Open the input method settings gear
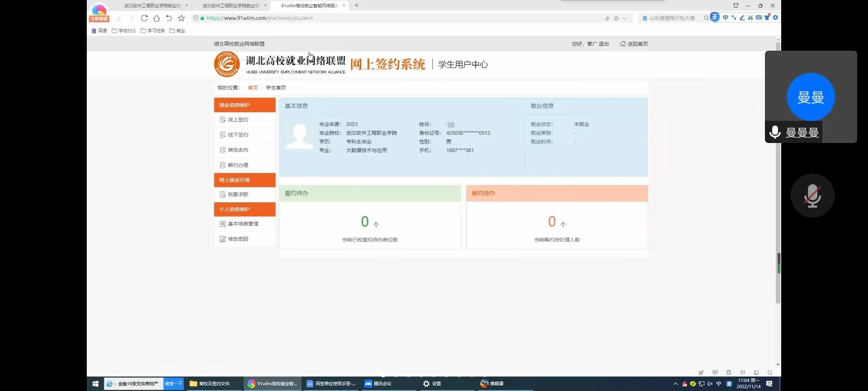Viewport: 868px width, 391px height. tap(775, 18)
